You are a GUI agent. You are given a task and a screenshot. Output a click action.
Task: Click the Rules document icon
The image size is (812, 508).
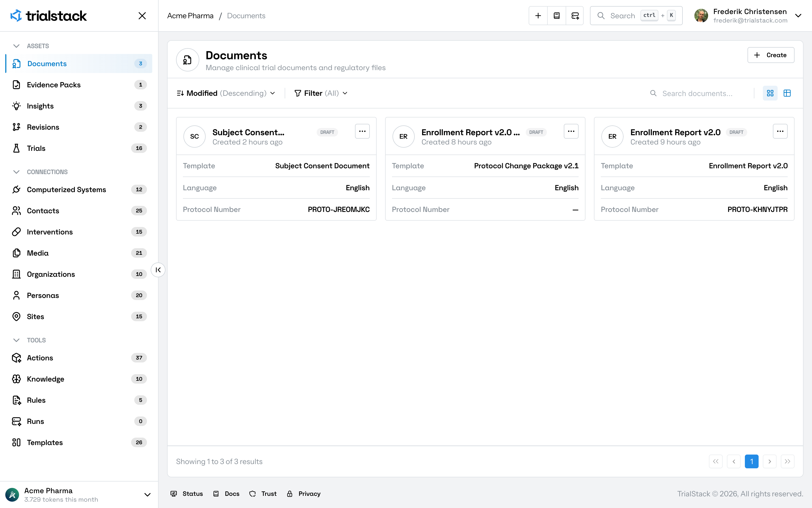click(16, 400)
